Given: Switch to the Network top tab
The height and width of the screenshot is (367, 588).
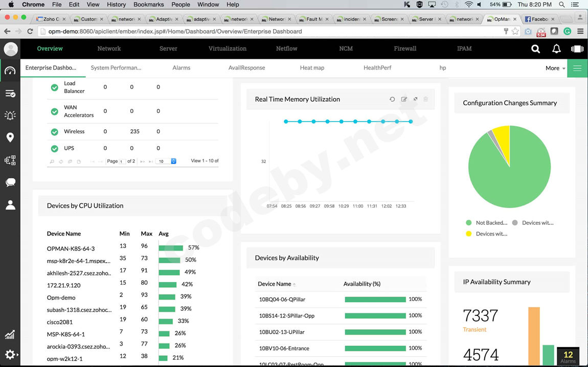Looking at the screenshot, I should click(x=109, y=49).
